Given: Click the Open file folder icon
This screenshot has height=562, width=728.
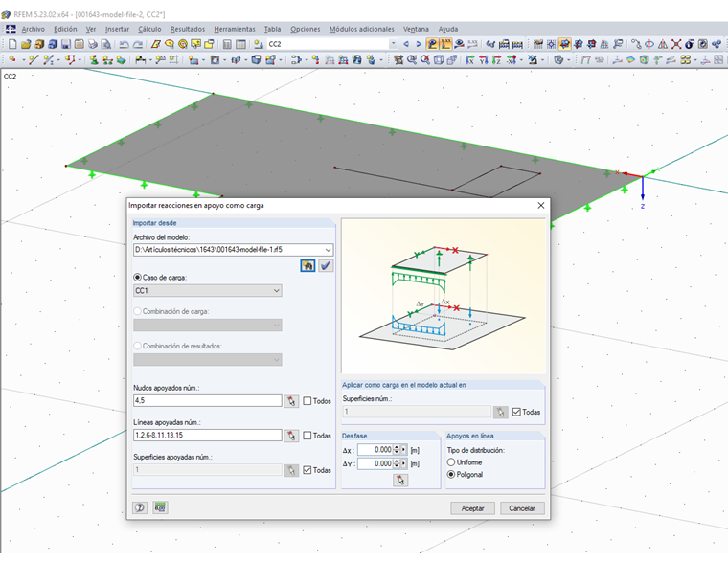Looking at the screenshot, I should click(x=26, y=44).
